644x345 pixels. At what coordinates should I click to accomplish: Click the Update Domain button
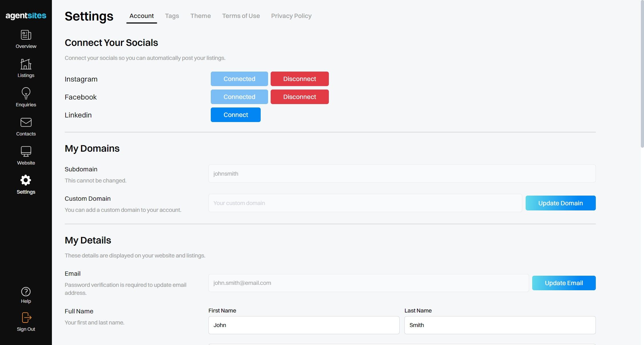[560, 203]
